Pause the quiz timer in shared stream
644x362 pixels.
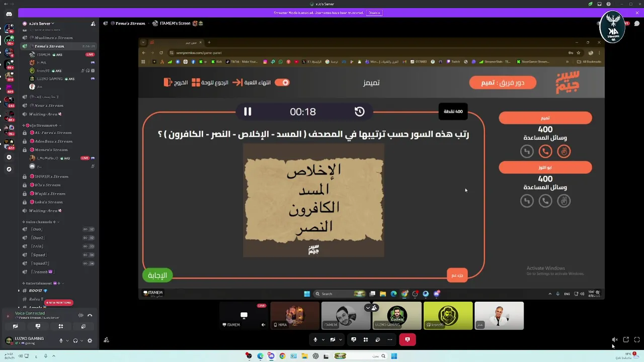pos(248,112)
